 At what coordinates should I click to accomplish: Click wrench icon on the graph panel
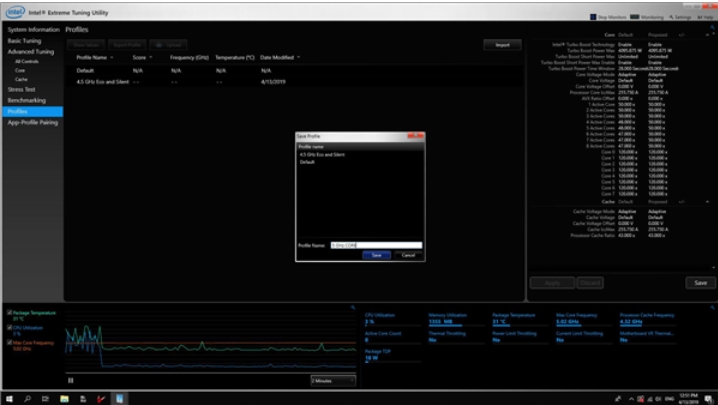pyautogui.click(x=353, y=307)
